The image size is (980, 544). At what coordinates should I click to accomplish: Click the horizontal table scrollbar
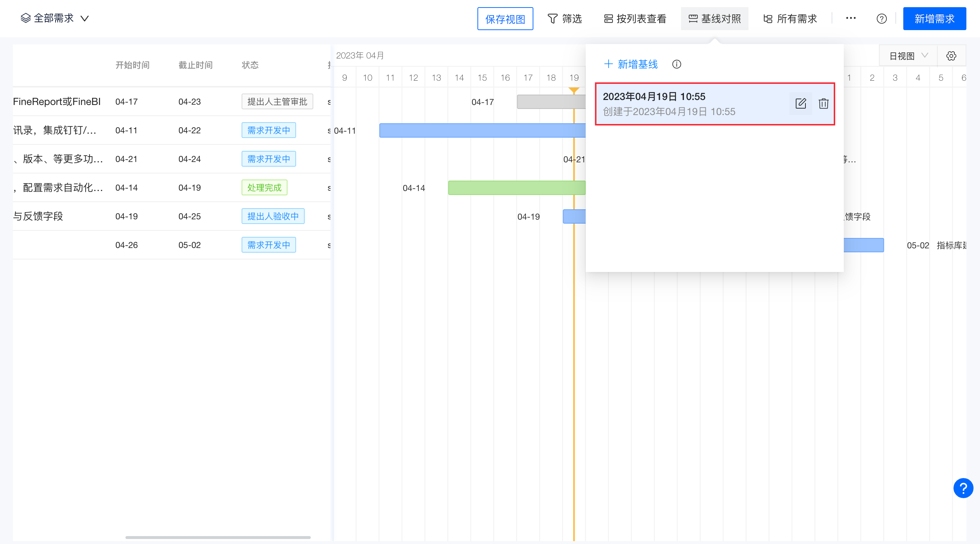218,537
